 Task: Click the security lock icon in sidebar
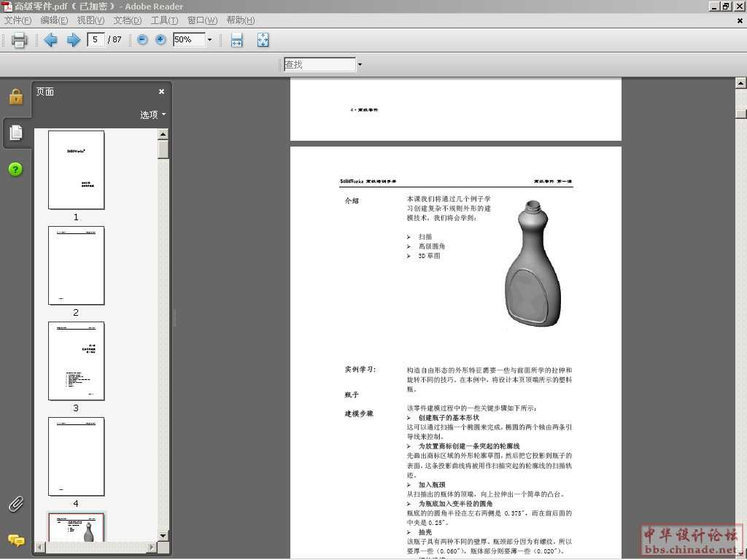pyautogui.click(x=16, y=97)
